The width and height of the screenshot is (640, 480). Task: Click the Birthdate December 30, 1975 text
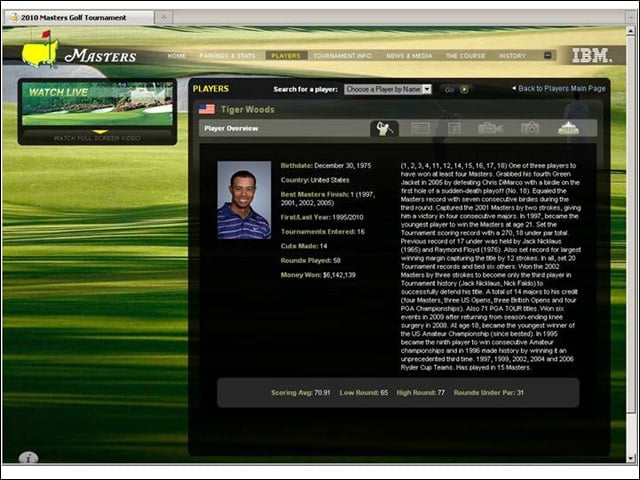click(326, 166)
